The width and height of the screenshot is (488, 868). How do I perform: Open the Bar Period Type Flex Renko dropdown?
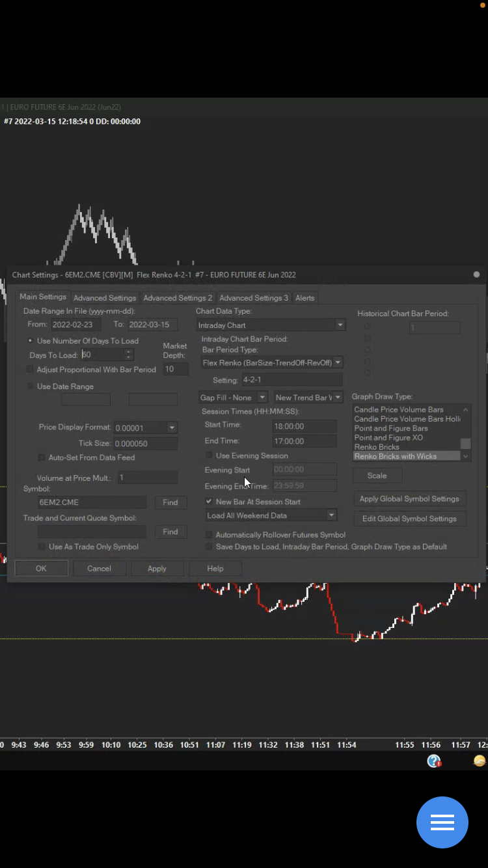[338, 362]
